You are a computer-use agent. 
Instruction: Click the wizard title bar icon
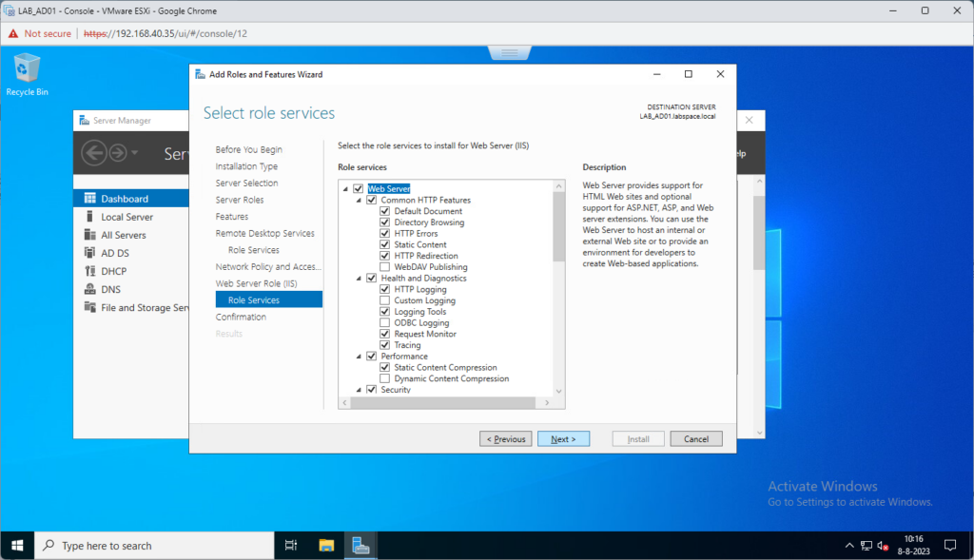click(200, 74)
